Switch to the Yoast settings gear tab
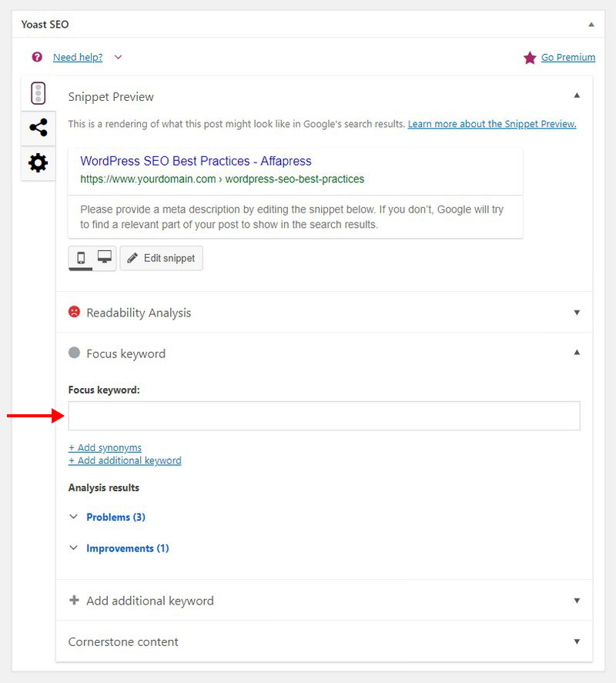 coord(38,163)
